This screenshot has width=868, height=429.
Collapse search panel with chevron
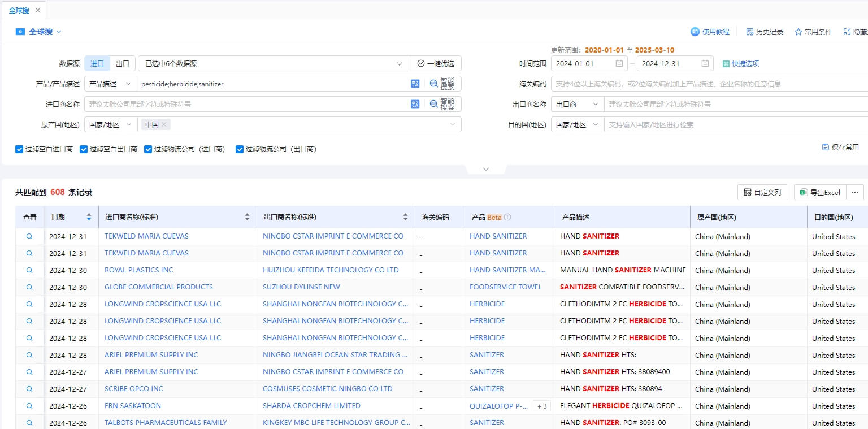coord(486,169)
